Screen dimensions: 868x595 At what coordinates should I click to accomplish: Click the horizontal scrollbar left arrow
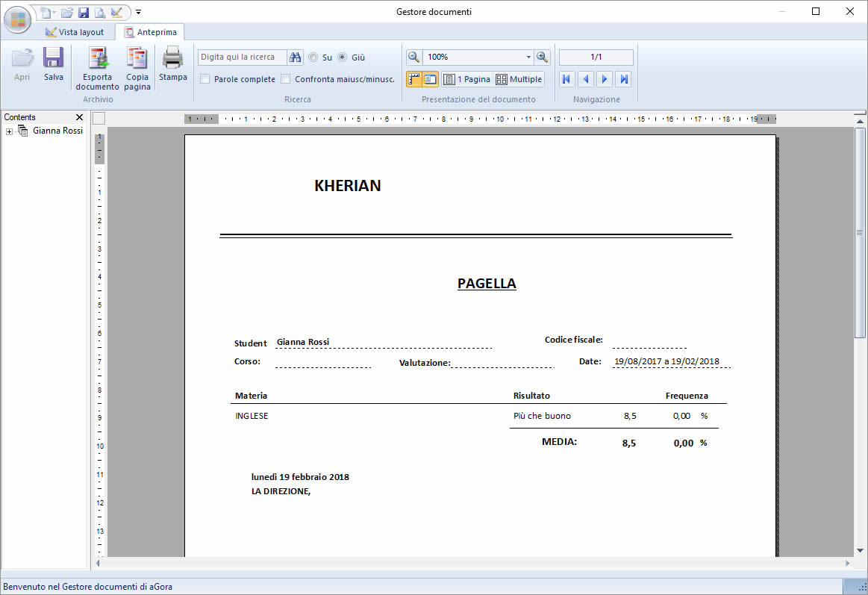click(x=98, y=564)
